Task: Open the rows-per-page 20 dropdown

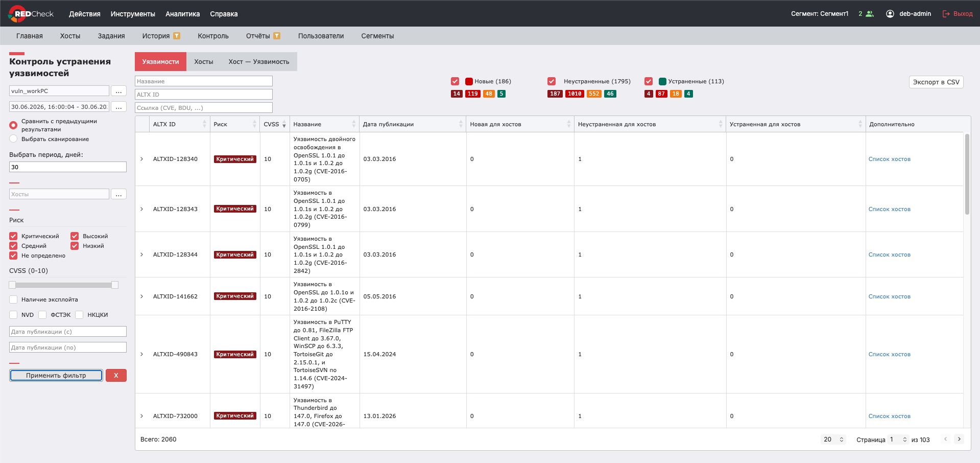Action: coord(834,439)
